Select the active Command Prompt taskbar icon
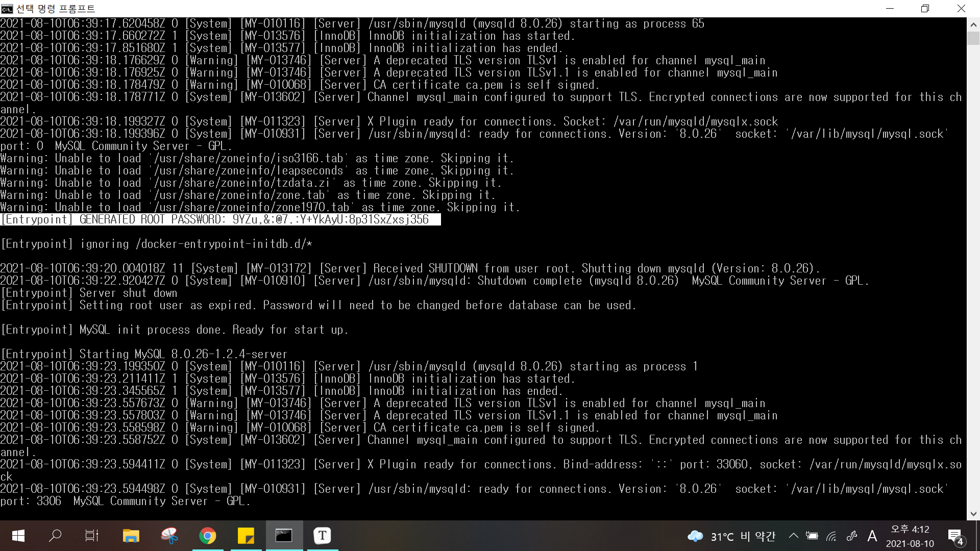 coord(284,536)
